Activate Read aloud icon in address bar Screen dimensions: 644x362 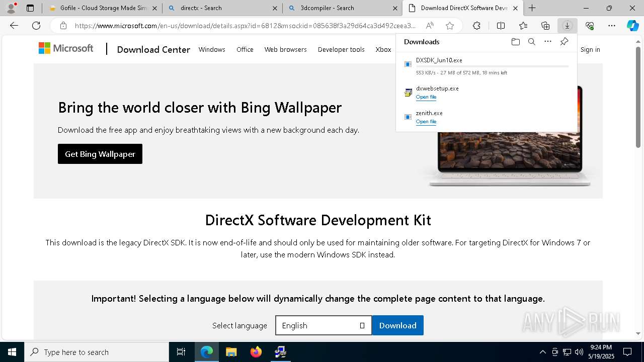click(x=430, y=26)
